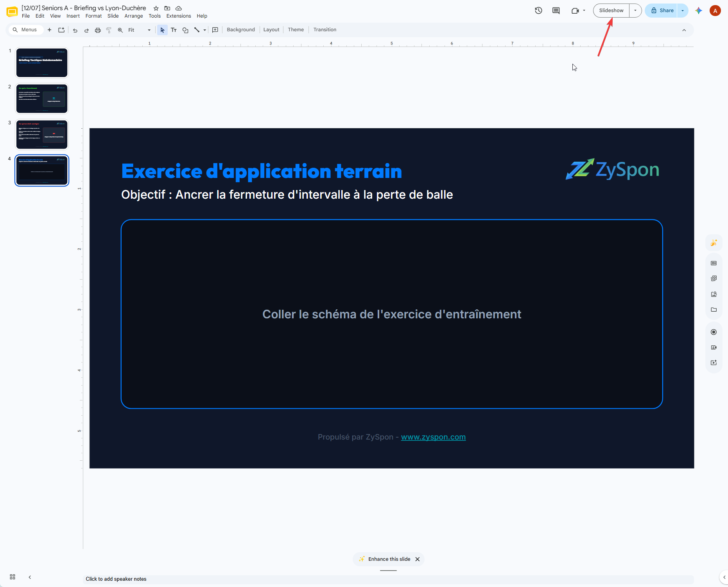Open the speaker video side panel icon
Screen dimensions: 728x587
[x=714, y=347]
